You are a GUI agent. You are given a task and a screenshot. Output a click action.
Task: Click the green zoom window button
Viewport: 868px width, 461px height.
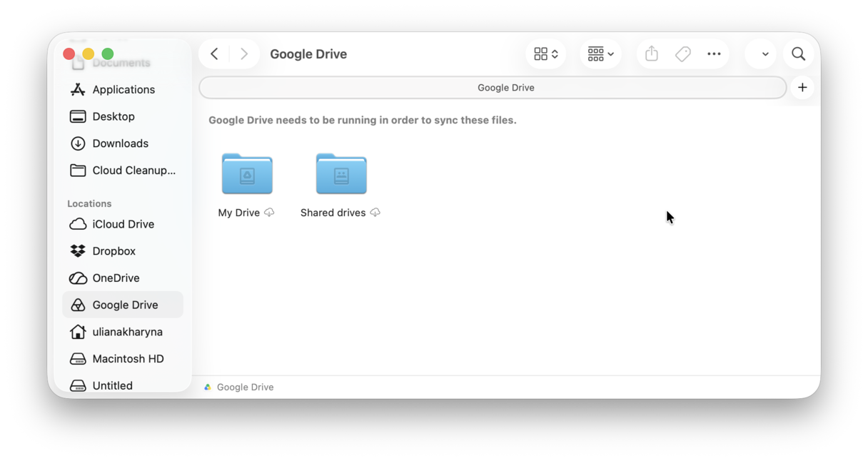tap(108, 54)
